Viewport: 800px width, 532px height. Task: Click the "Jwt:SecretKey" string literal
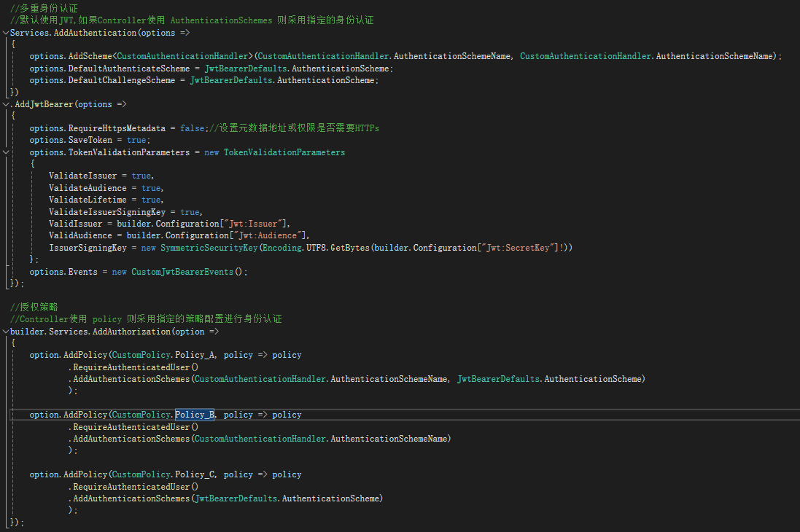tap(519, 248)
